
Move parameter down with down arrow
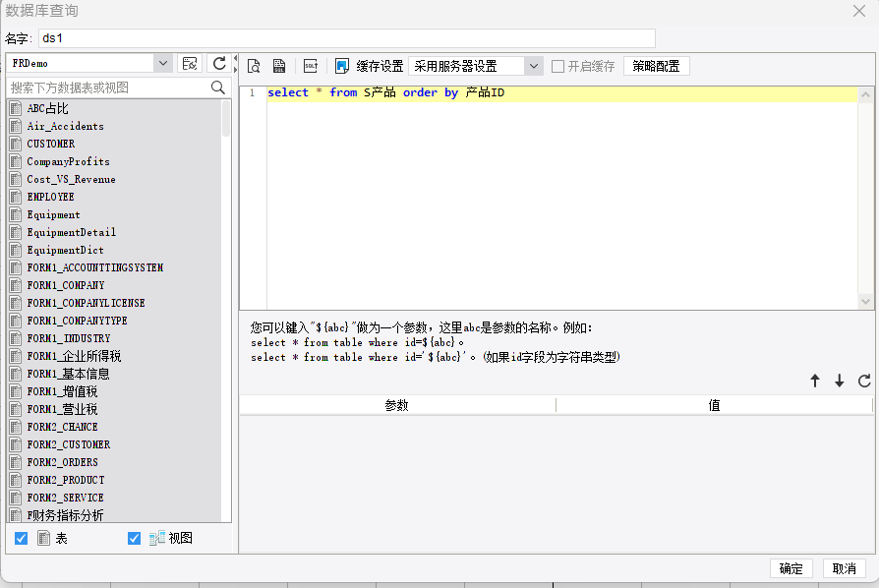840,382
